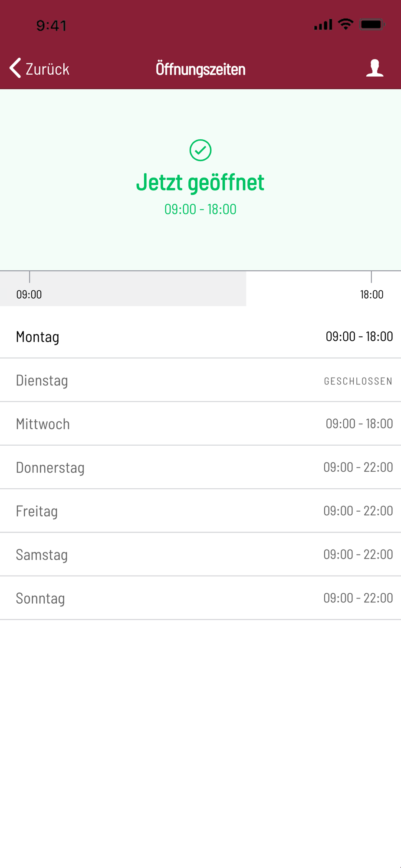Open the user profile icon
Viewport: 401px width, 868px height.
tap(375, 68)
